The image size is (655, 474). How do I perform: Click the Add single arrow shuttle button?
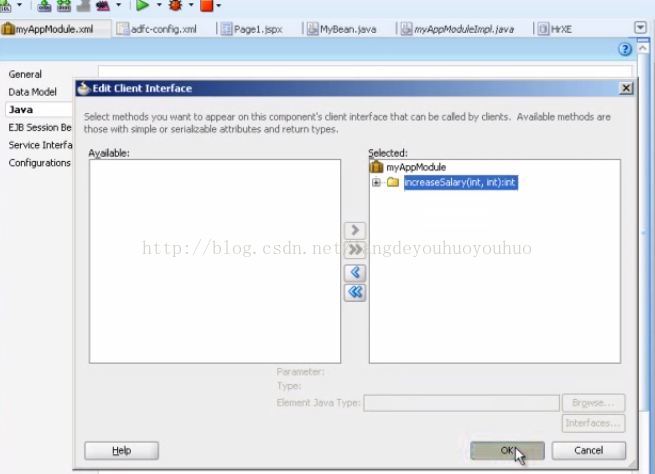(x=355, y=230)
